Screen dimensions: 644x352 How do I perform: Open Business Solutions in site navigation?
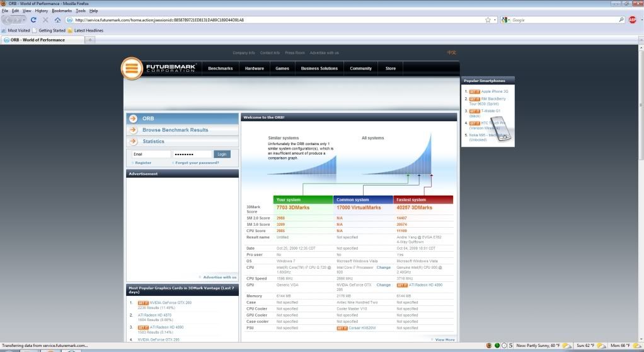tap(319, 69)
